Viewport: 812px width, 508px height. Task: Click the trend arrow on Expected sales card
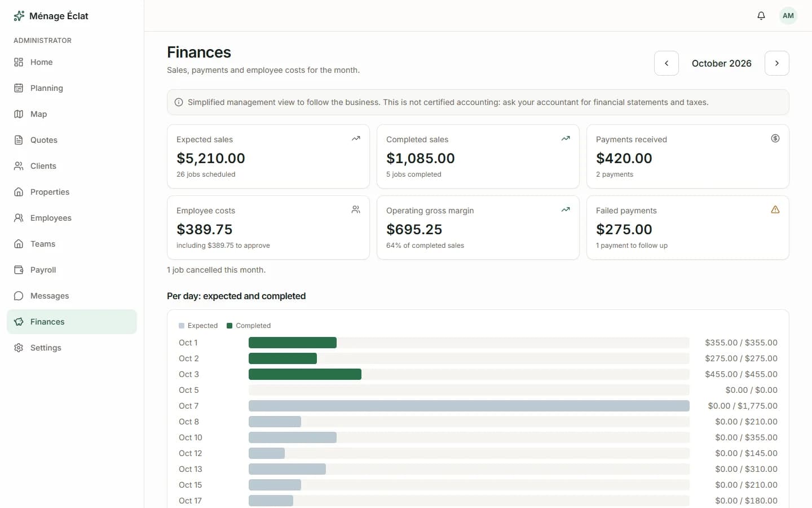pyautogui.click(x=356, y=138)
